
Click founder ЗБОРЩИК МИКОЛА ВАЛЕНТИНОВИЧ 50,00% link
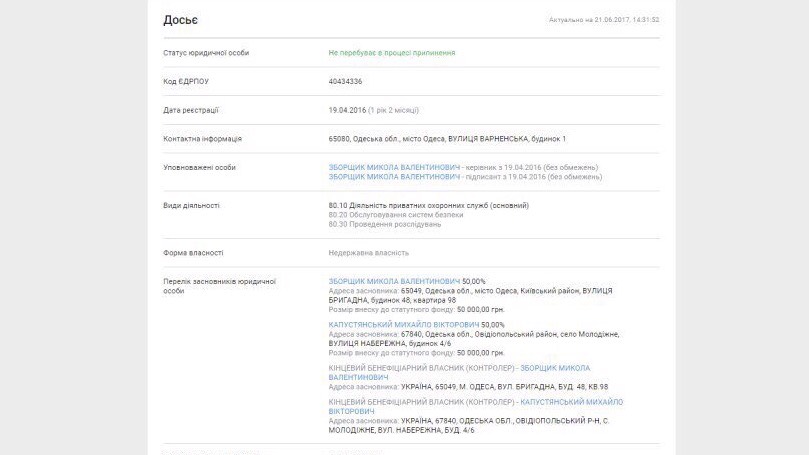click(x=394, y=281)
